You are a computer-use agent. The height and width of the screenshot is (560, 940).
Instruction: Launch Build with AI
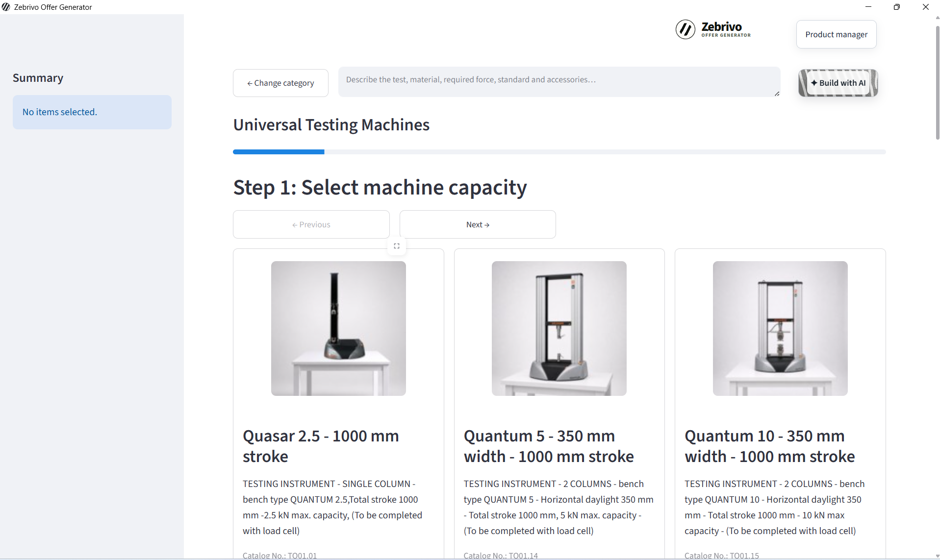[838, 83]
